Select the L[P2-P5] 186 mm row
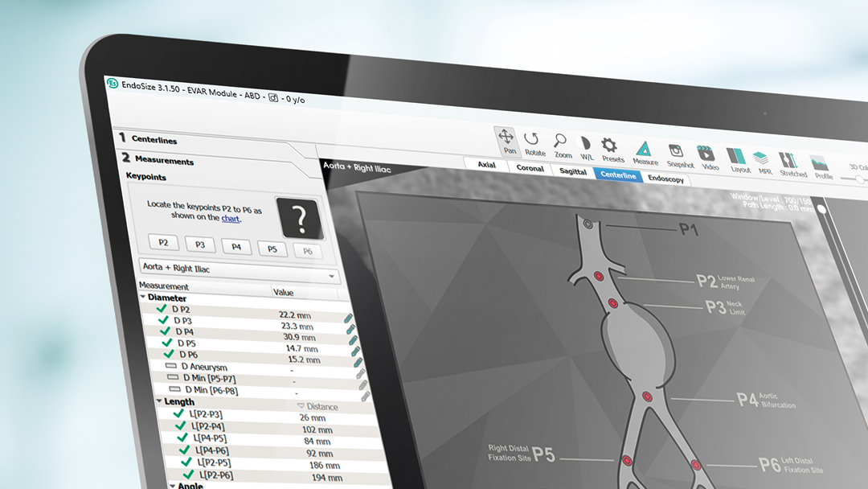The height and width of the screenshot is (489, 868). pyautogui.click(x=278, y=464)
